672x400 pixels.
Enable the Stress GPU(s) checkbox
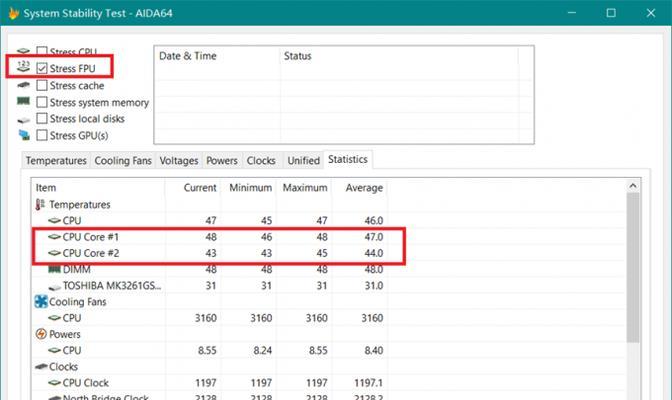[x=42, y=135]
